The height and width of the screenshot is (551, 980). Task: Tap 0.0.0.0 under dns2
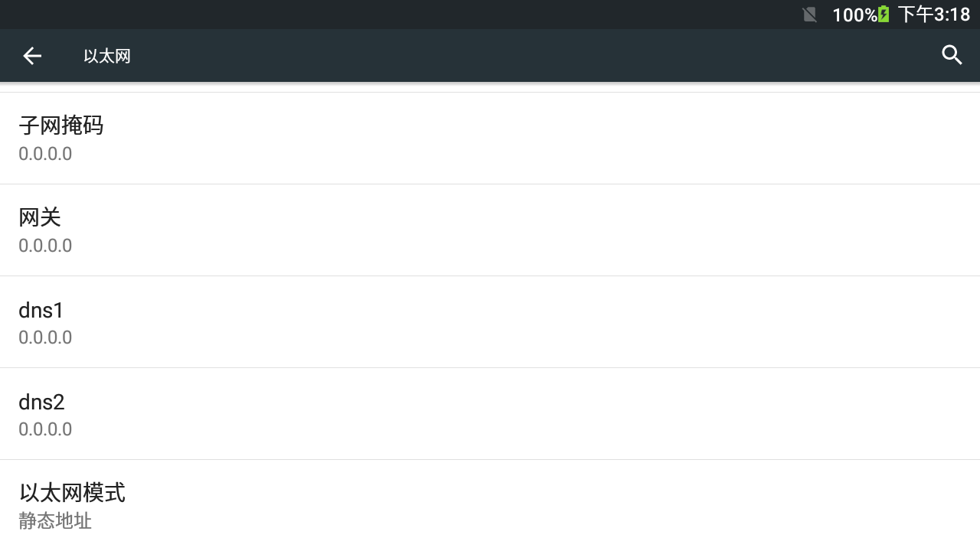(x=45, y=429)
